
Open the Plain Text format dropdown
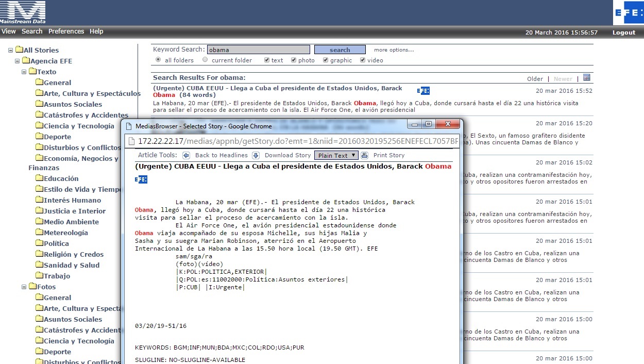point(336,155)
